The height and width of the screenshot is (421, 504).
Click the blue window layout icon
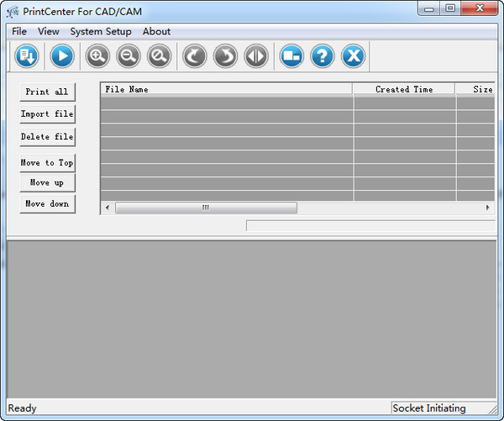tap(291, 56)
